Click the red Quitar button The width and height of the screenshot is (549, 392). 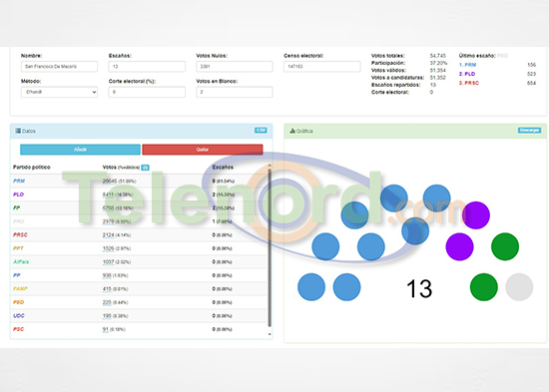point(203,150)
